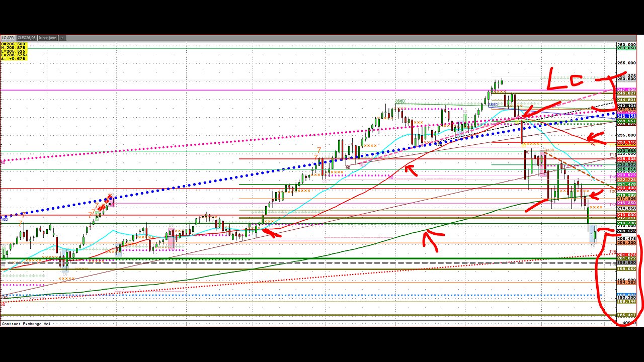Click the L=205.525 low value readout
The image size is (644, 362).
click(x=13, y=51)
